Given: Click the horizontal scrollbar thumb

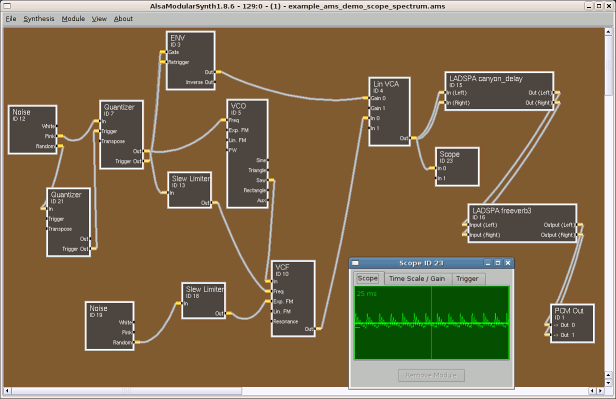Looking at the screenshot, I should [x=126, y=391].
